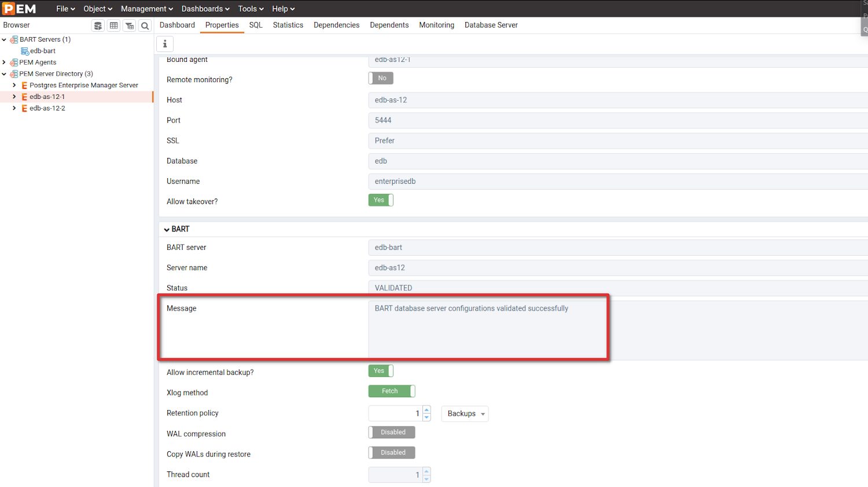
Task: Toggle Allow incremental backup switch
Action: [x=381, y=371]
